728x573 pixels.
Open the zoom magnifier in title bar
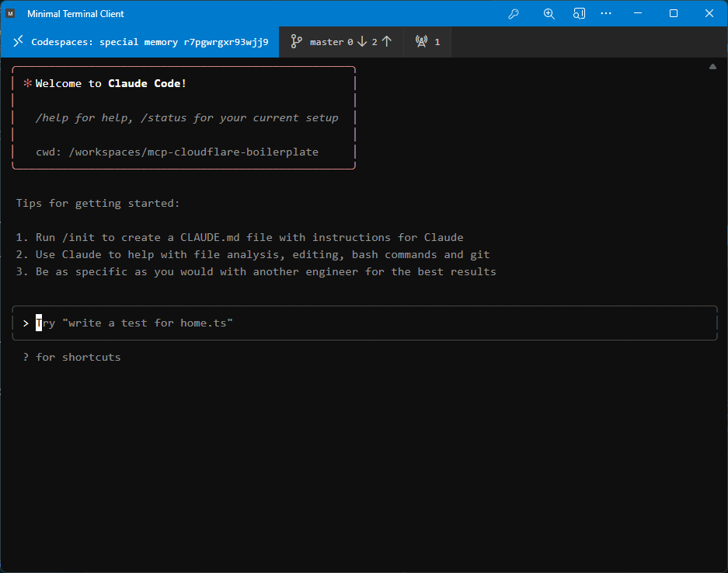(x=549, y=14)
